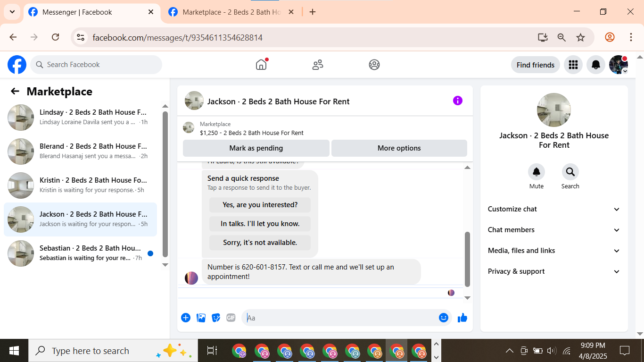Expand Media, files and links section
The width and height of the screenshot is (644, 362).
[x=554, y=251]
